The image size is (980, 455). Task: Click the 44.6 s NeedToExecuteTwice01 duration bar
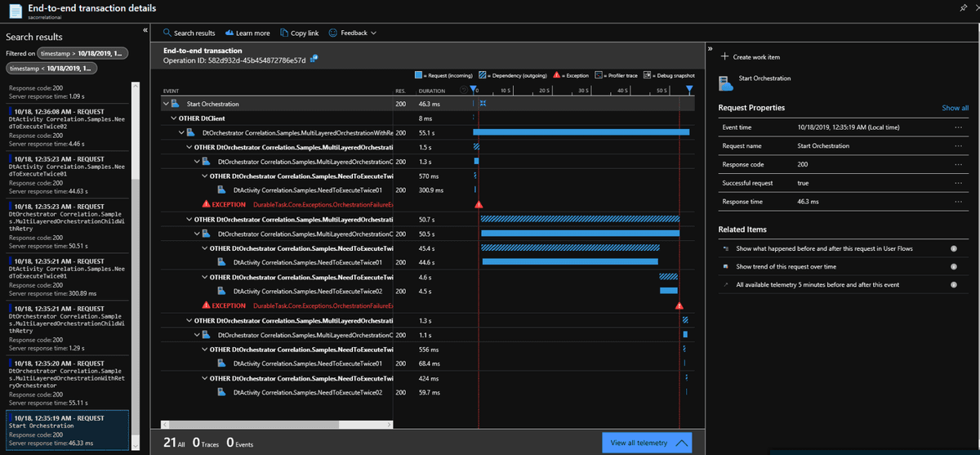click(x=570, y=262)
